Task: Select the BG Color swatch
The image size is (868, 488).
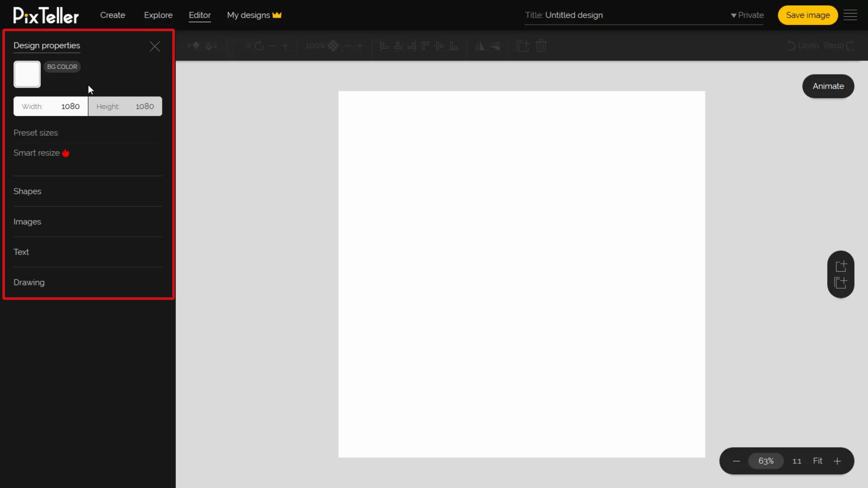Action: [27, 74]
